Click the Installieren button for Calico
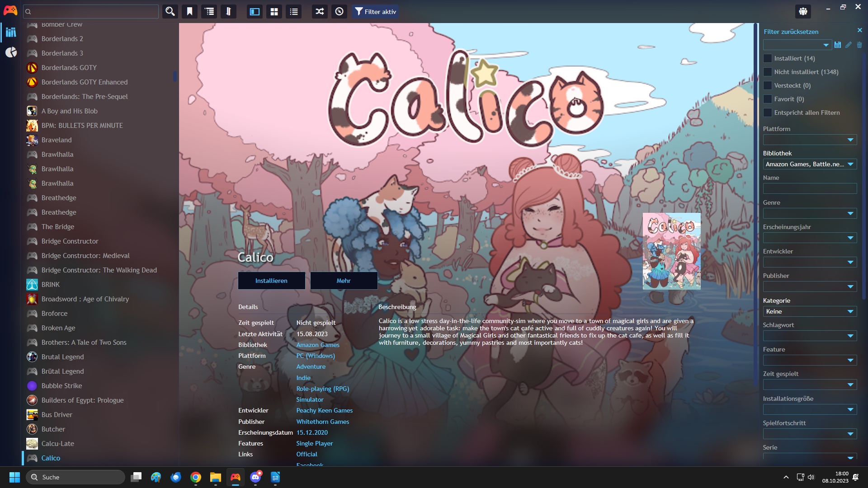 click(271, 280)
